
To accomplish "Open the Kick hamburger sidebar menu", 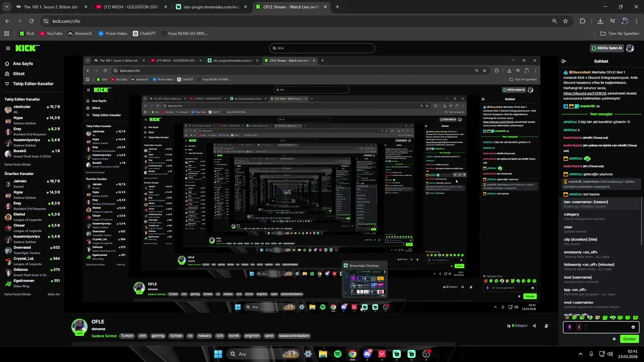I will coord(8,48).
